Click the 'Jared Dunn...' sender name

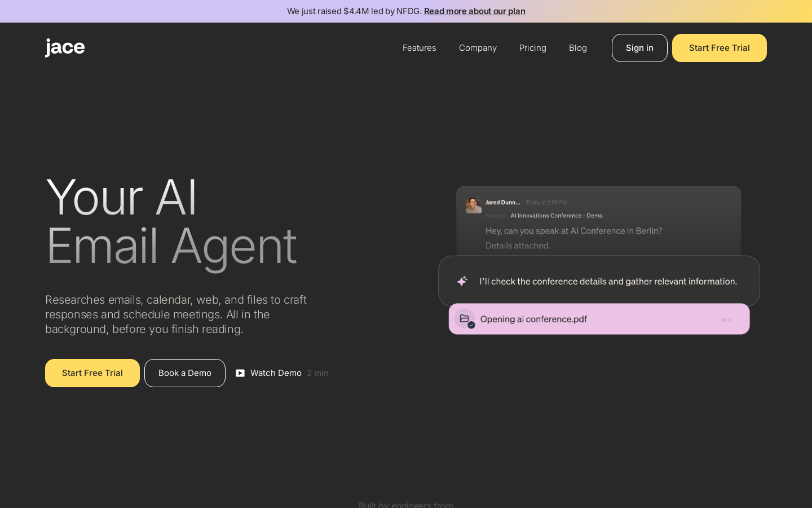point(503,203)
